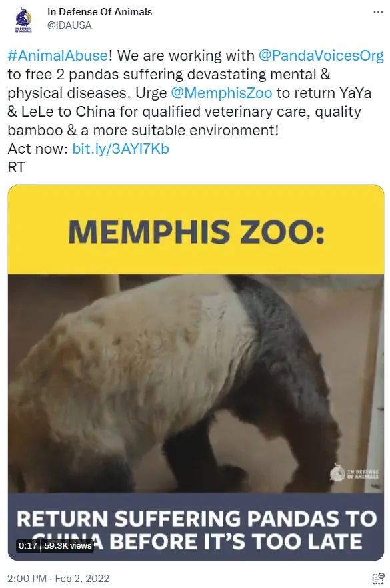Open the @IDAUSA handle
This screenshot has height=588, width=390.
[x=69, y=25]
